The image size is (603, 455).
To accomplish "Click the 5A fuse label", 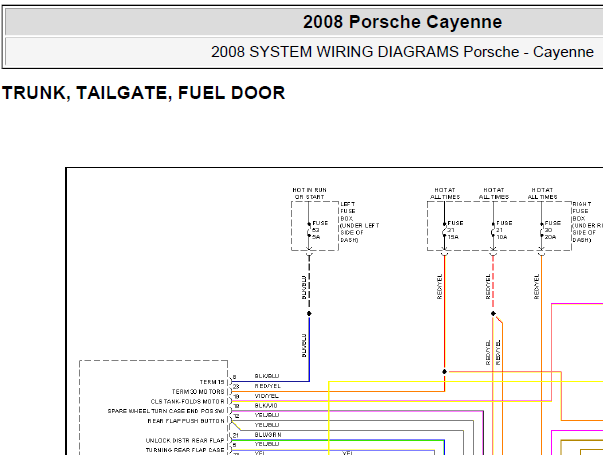I will click(x=316, y=237).
